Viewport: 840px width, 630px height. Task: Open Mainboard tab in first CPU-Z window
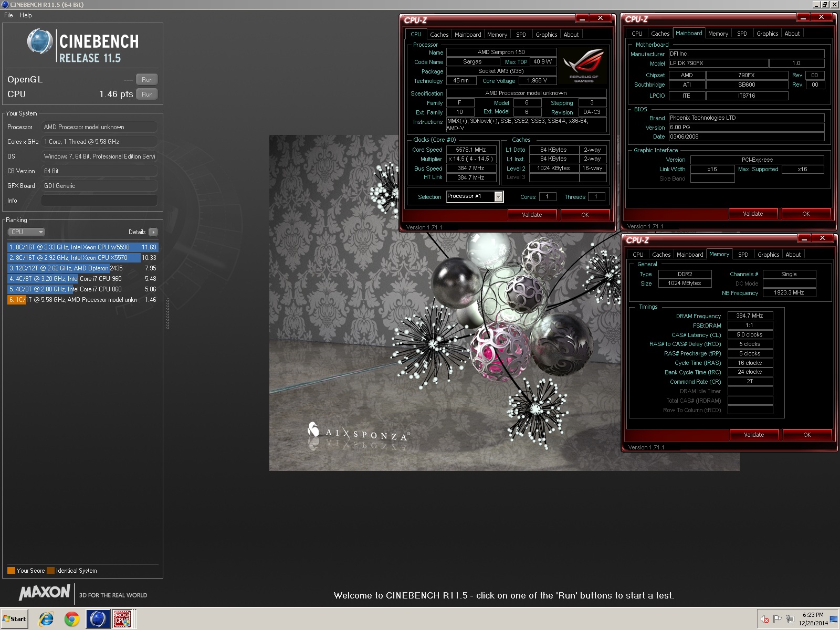tap(468, 35)
